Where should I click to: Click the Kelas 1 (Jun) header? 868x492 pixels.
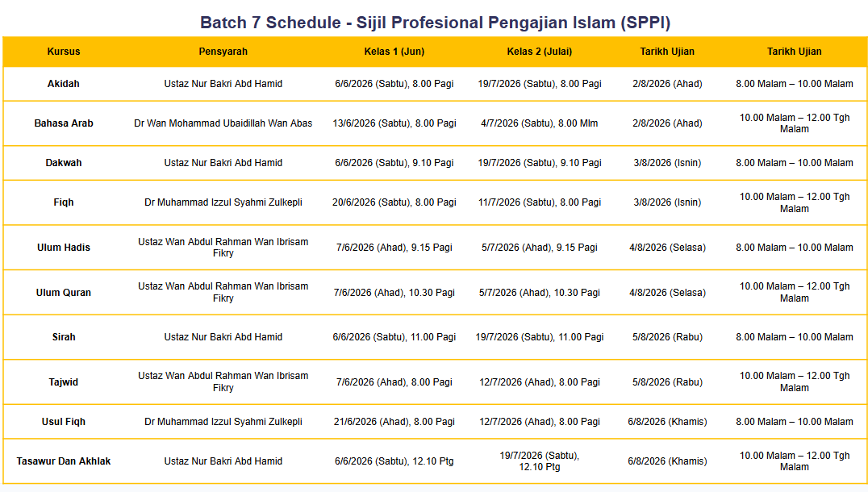[394, 52]
